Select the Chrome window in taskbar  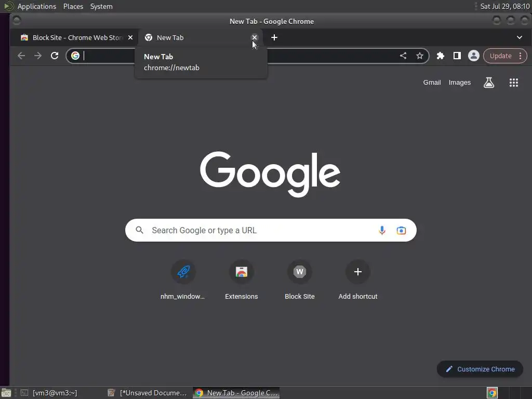point(236,393)
